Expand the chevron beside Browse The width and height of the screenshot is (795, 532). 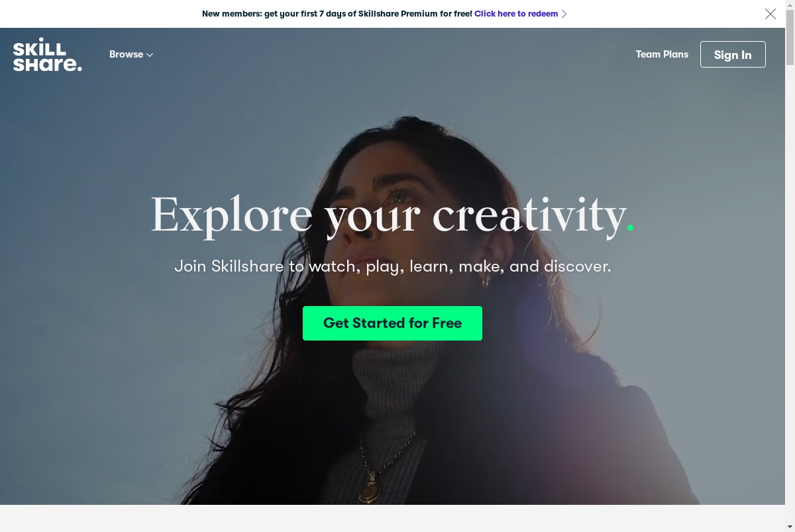[150, 55]
